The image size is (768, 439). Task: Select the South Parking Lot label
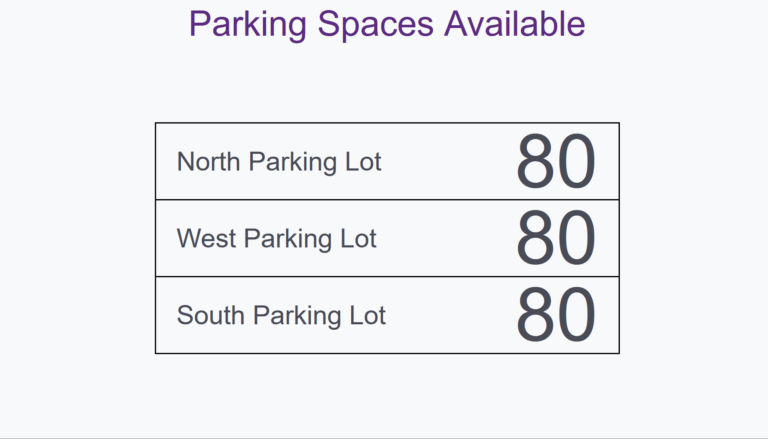(281, 315)
